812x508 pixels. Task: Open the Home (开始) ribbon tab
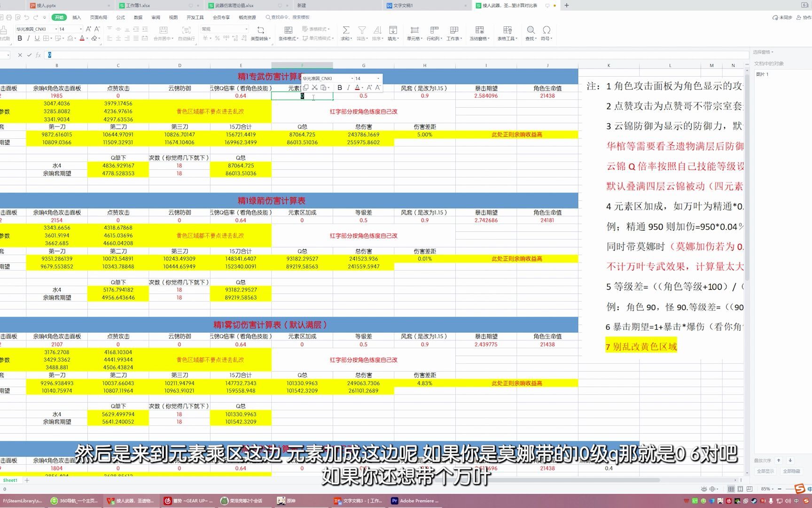(x=59, y=17)
